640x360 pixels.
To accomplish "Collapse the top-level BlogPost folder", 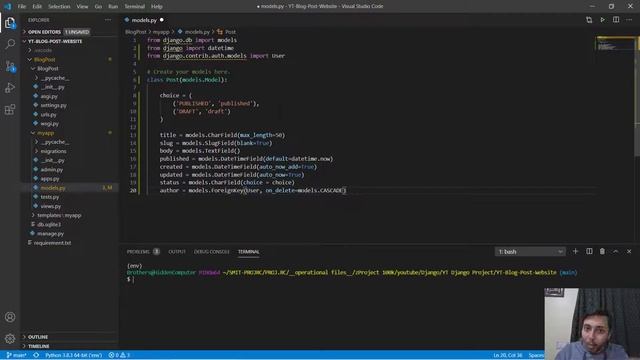I will tap(44, 60).
